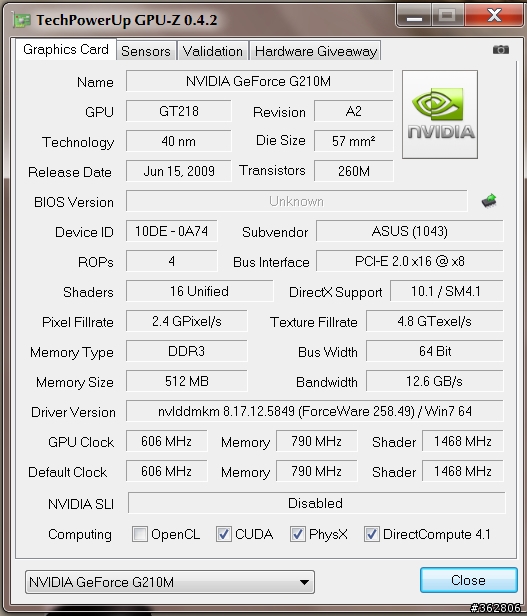Minimize the GPU-Z window
The width and height of the screenshot is (527, 616).
414,16
